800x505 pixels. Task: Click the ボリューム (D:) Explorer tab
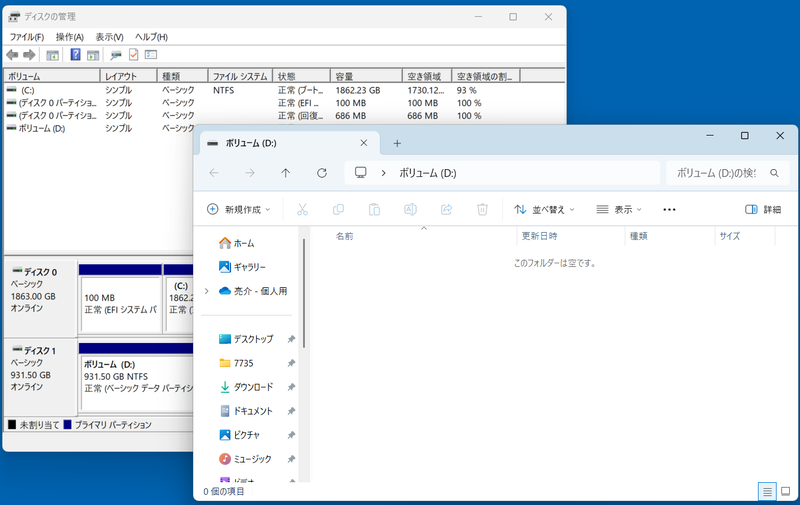point(288,143)
